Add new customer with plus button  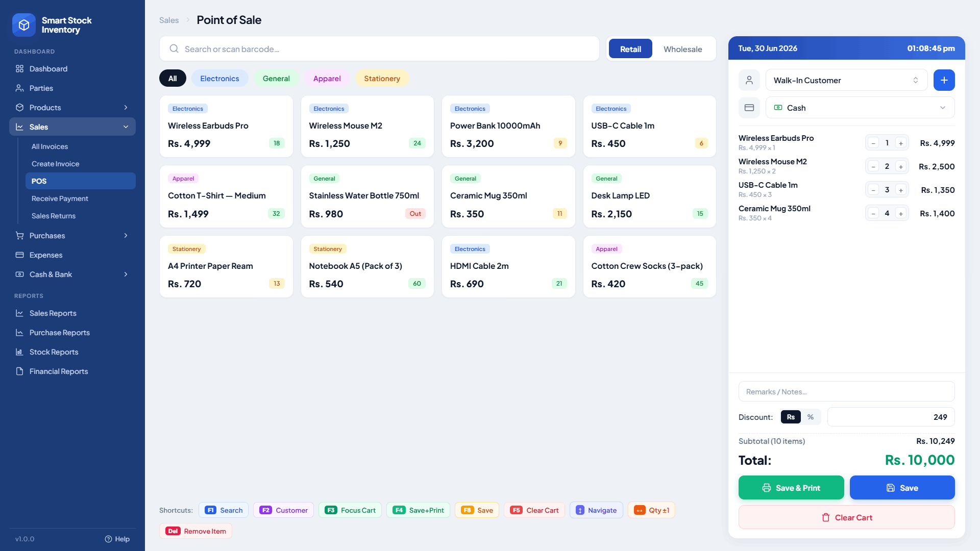click(x=944, y=80)
